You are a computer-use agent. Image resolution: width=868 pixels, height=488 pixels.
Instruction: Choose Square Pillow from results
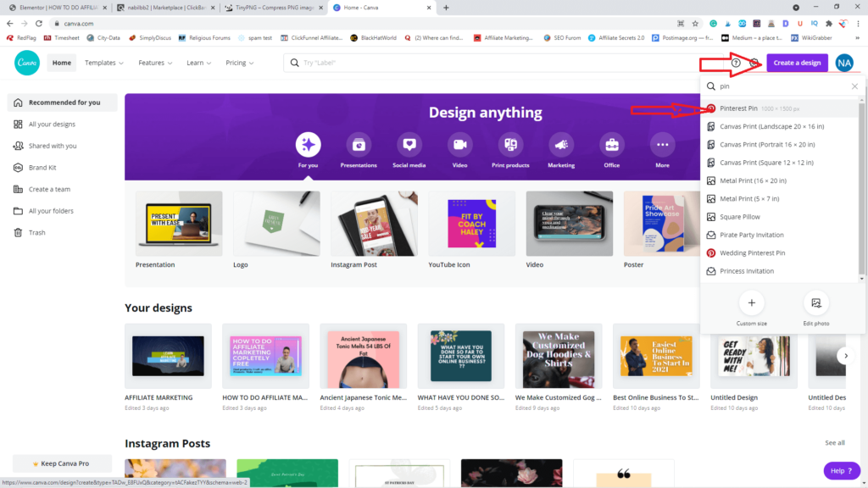780,217
